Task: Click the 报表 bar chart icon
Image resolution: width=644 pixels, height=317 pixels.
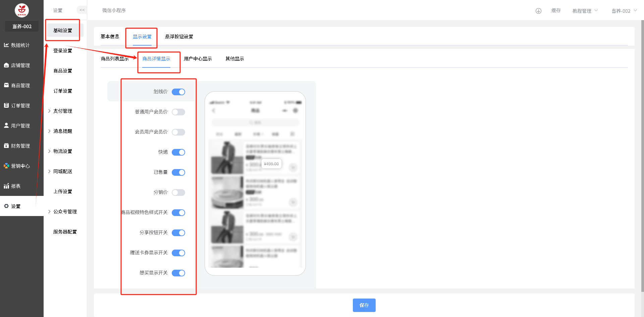Action: tap(6, 186)
